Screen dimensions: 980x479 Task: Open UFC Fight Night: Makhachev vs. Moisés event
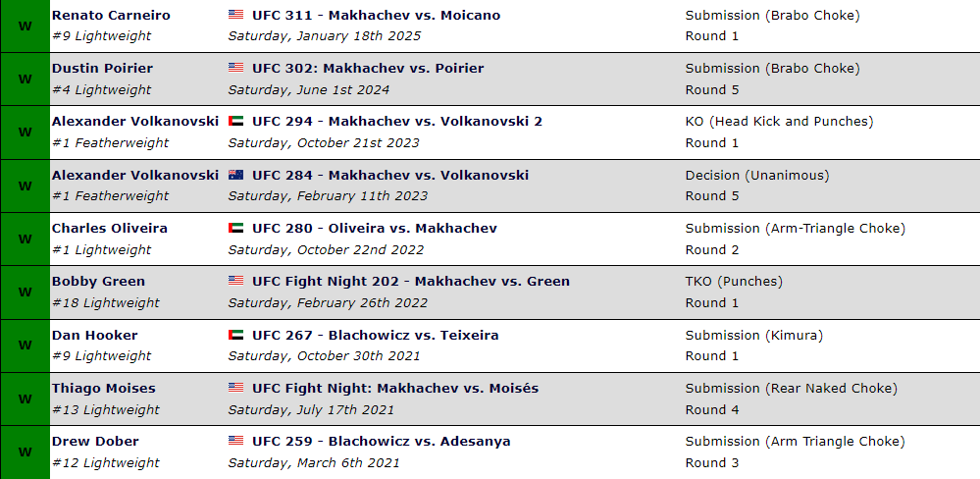pos(395,389)
